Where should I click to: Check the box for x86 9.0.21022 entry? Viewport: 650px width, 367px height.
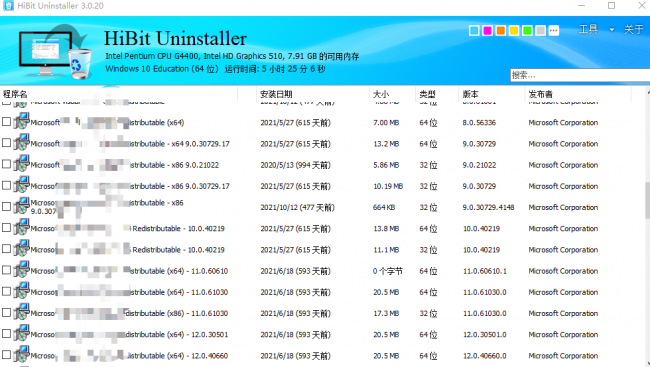[6, 164]
